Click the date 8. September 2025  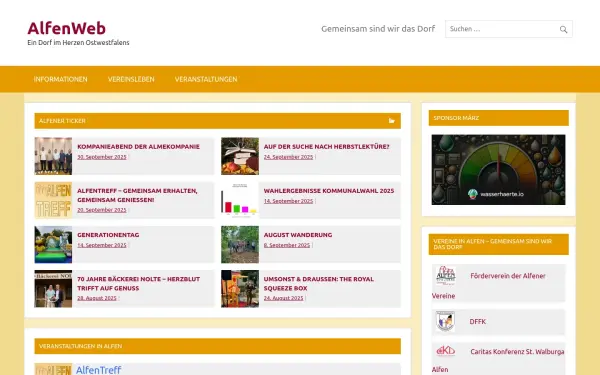click(x=287, y=245)
